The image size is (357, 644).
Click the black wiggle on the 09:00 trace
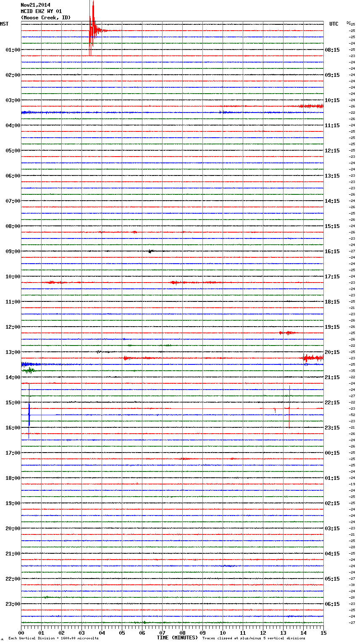click(151, 251)
